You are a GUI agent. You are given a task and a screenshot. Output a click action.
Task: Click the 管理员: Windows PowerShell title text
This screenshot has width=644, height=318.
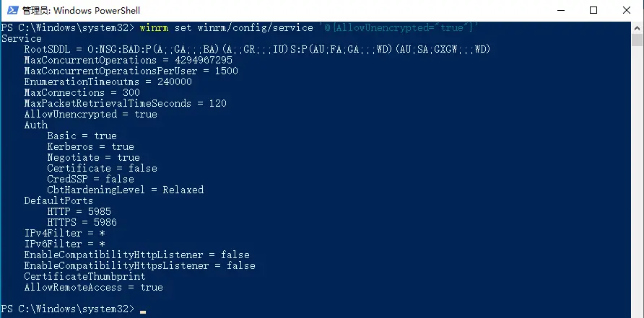[x=81, y=11]
